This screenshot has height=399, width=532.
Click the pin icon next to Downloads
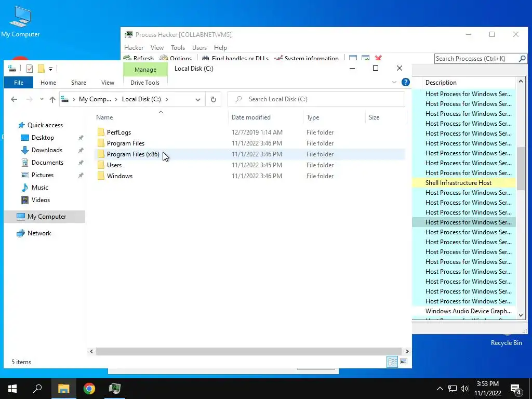(81, 150)
